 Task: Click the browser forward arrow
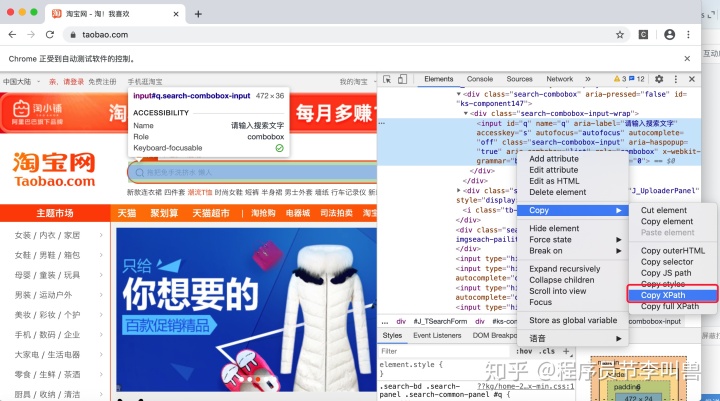click(31, 34)
